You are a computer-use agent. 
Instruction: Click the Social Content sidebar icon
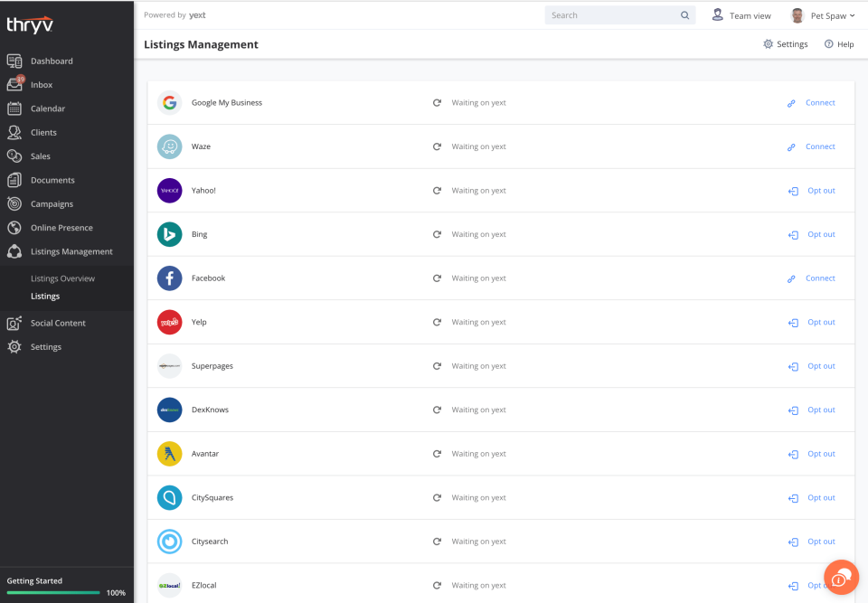tap(15, 323)
